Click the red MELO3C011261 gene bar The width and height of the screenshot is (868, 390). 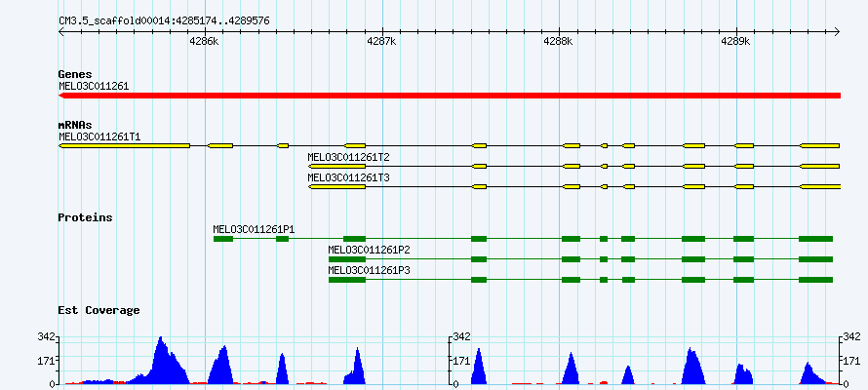[450, 96]
